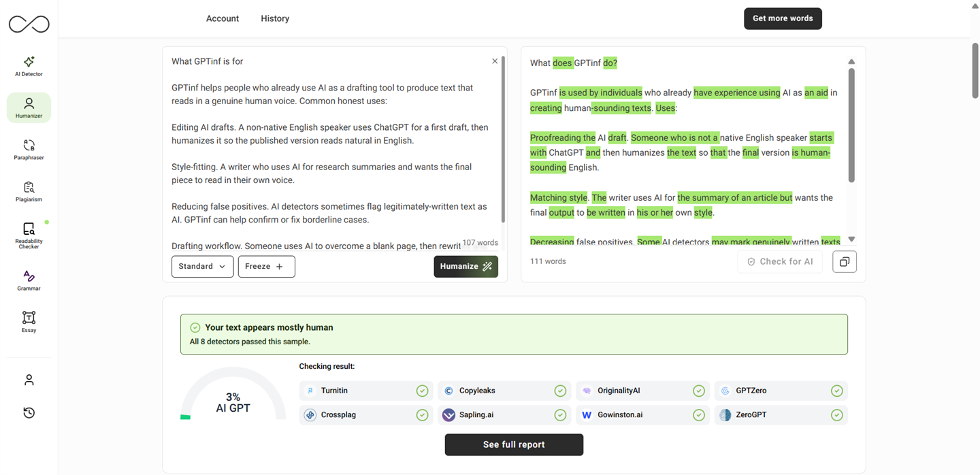Open the Paraphraser tool
Screen dimensions: 980x475
(x=29, y=150)
